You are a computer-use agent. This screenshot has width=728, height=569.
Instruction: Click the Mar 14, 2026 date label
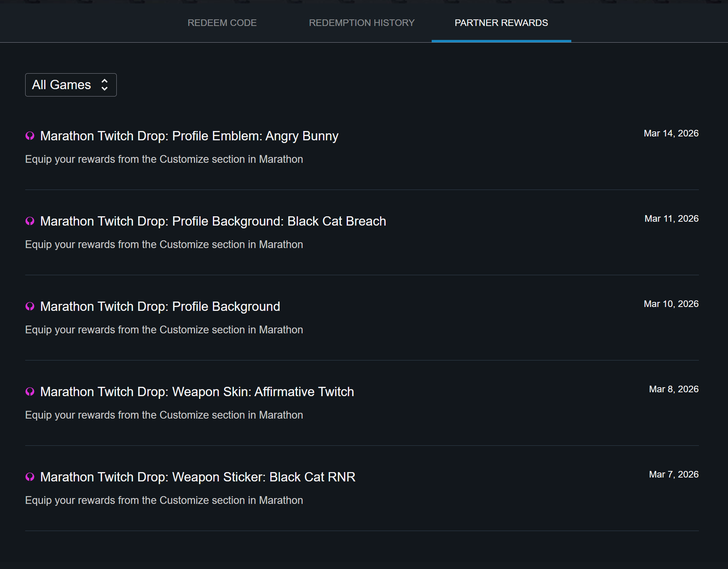(x=671, y=133)
